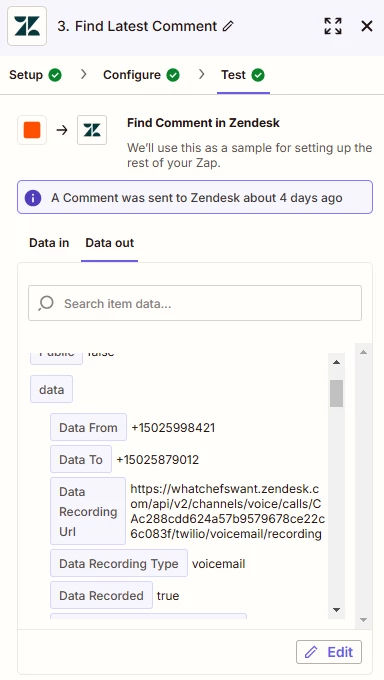Click the inner scrollbar up arrow
This screenshot has height=680, width=384.
tap(336, 362)
